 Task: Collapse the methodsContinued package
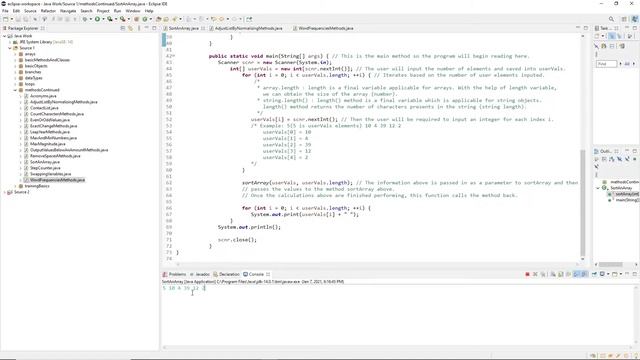(x=16, y=90)
